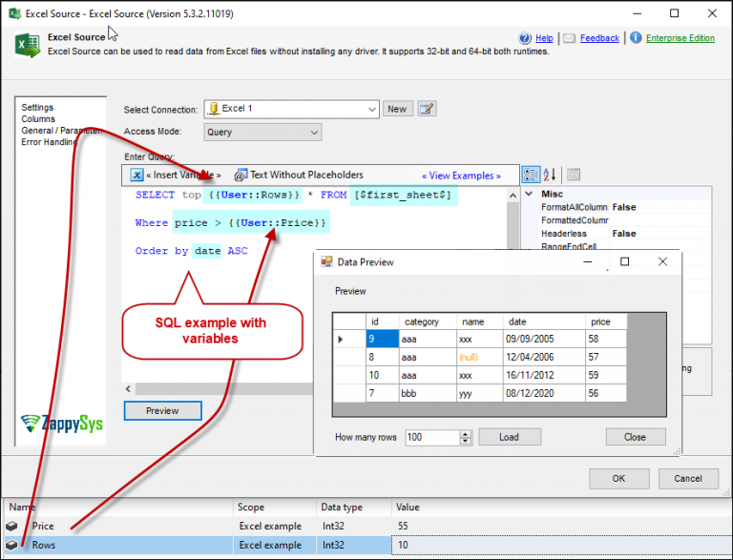Increase How many rows with up arrow
733x560 pixels.
[x=466, y=434]
